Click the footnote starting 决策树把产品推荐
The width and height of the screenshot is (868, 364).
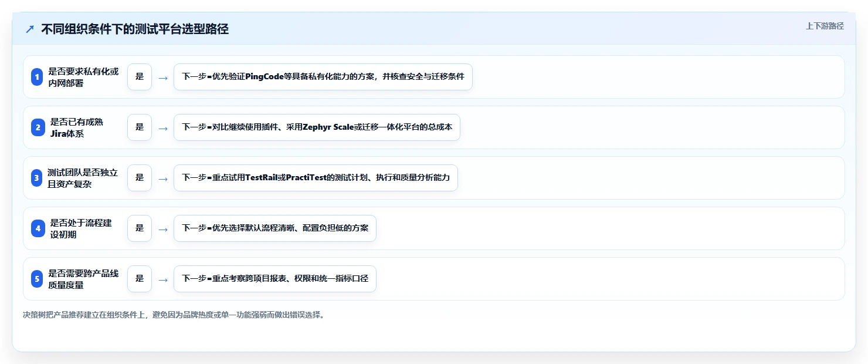174,315
